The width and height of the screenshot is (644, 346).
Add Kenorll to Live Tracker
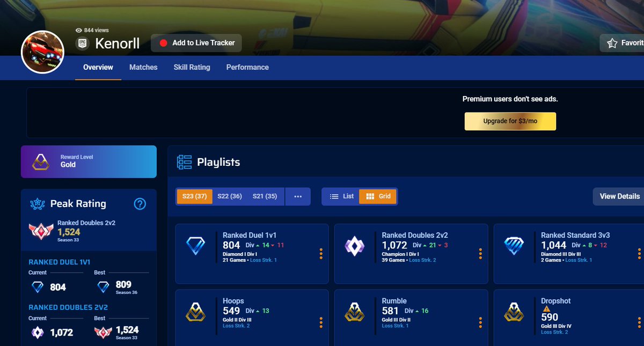click(196, 43)
